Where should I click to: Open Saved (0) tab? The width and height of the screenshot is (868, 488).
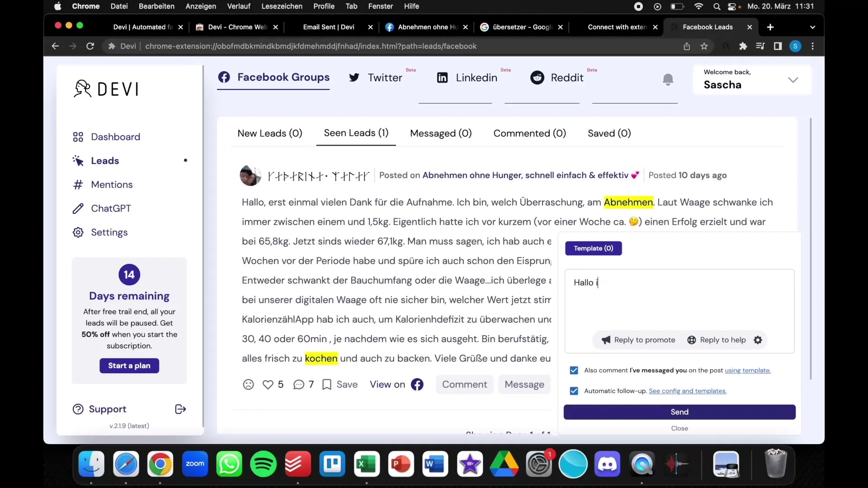609,133
